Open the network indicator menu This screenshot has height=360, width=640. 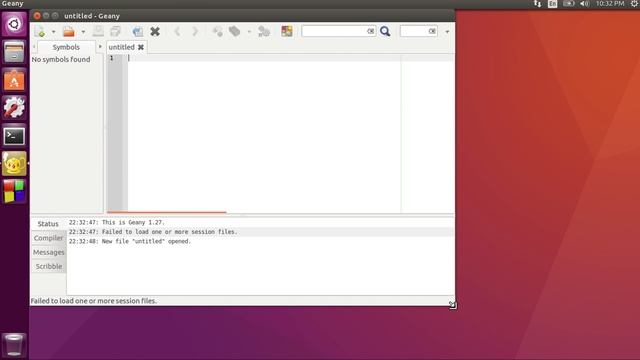pyautogui.click(x=537, y=4)
